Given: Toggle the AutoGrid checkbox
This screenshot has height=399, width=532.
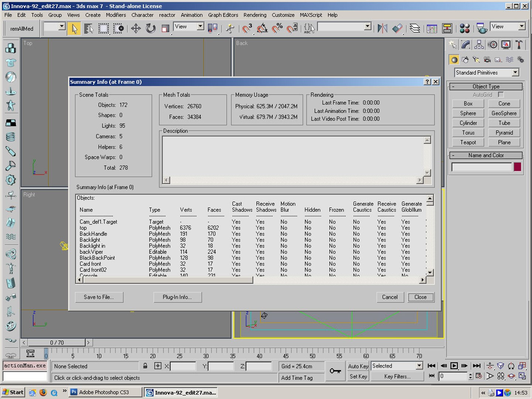Looking at the screenshot, I should click(x=501, y=95).
